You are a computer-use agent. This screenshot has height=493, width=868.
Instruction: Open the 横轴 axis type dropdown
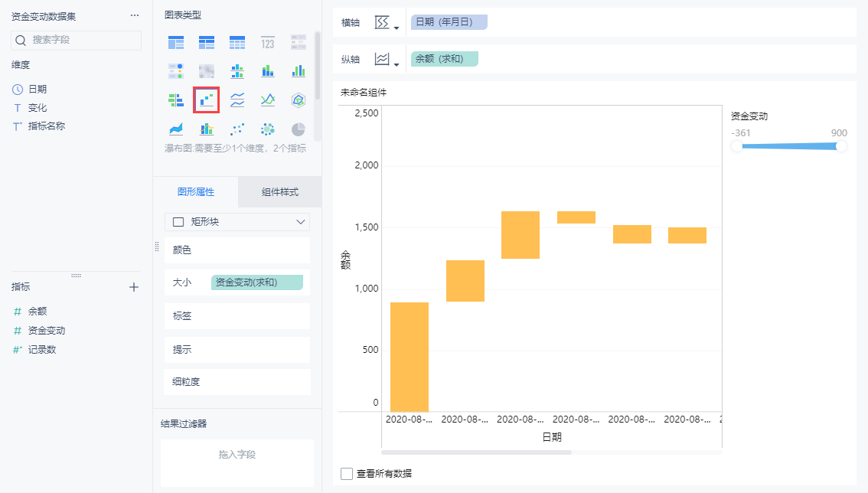pyautogui.click(x=387, y=23)
